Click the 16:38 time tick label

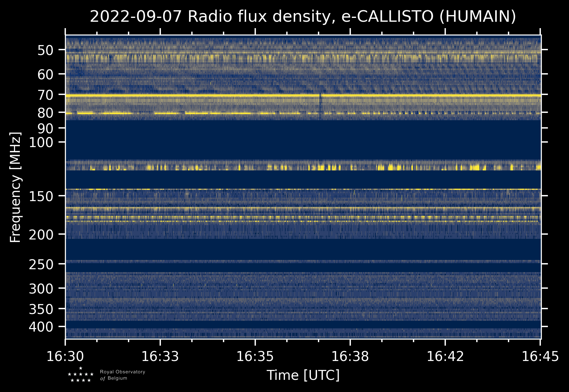(350, 357)
